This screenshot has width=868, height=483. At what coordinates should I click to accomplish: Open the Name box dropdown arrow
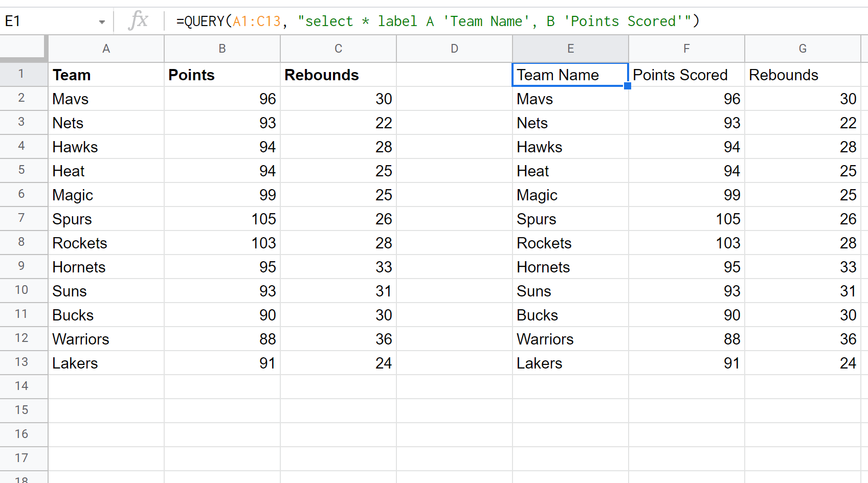[x=102, y=22]
